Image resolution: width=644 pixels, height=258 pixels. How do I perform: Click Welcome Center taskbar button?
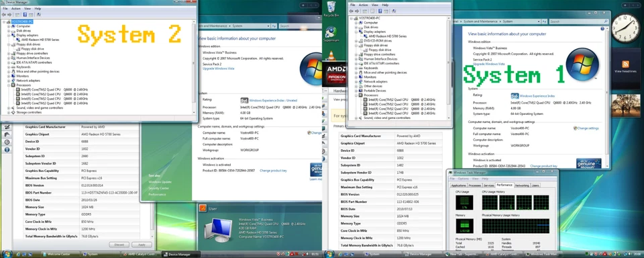tap(60, 254)
